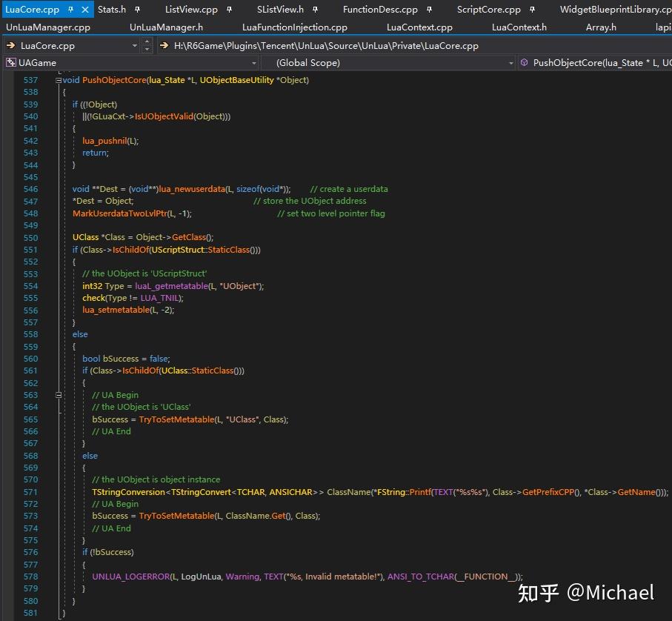Viewport: 672px width, 621px height.
Task: Click "bool bSuccess = false;" on line 560
Action: coord(126,359)
